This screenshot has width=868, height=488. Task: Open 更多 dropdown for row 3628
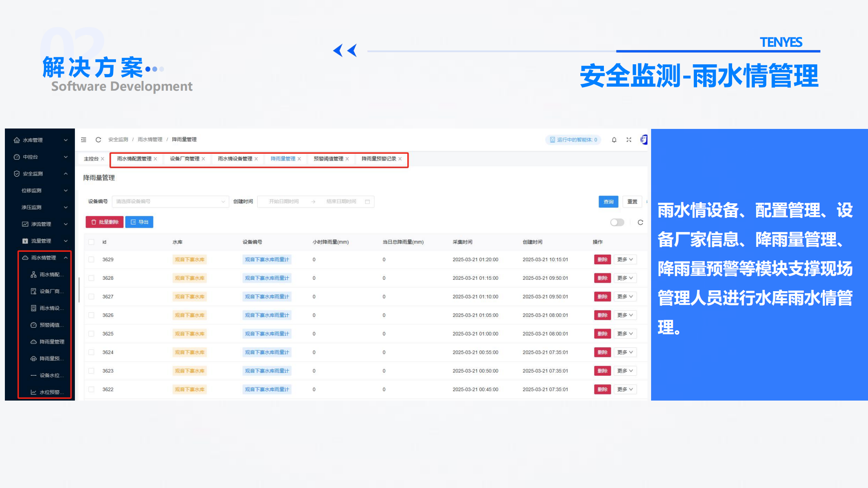pyautogui.click(x=625, y=278)
